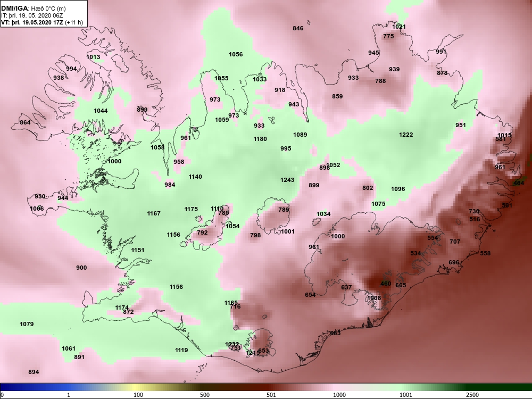Click the map value 1096
The width and height of the screenshot is (532, 399).
tap(398, 189)
